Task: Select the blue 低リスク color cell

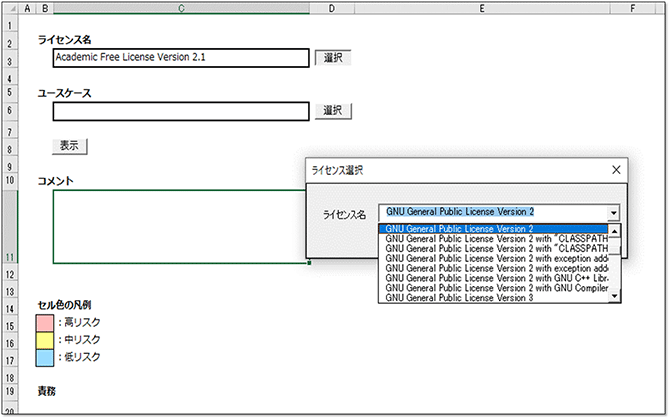Action: (44, 357)
